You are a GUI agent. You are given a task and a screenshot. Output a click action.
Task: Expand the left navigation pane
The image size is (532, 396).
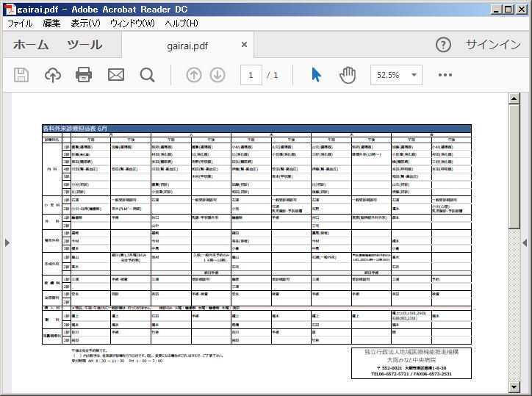click(x=7, y=242)
